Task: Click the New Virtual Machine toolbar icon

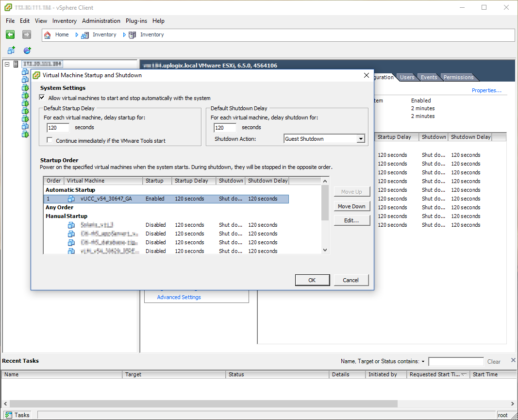Action: (x=11, y=50)
